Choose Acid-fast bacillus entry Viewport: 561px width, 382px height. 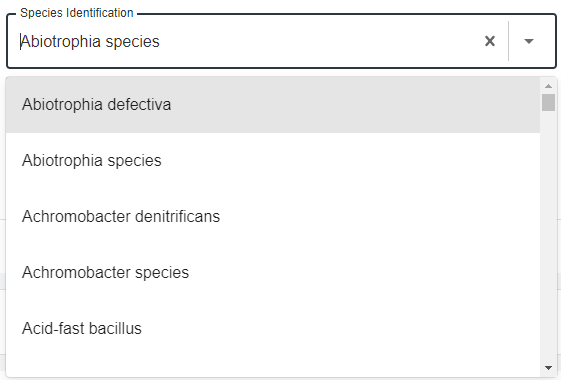coord(273,328)
